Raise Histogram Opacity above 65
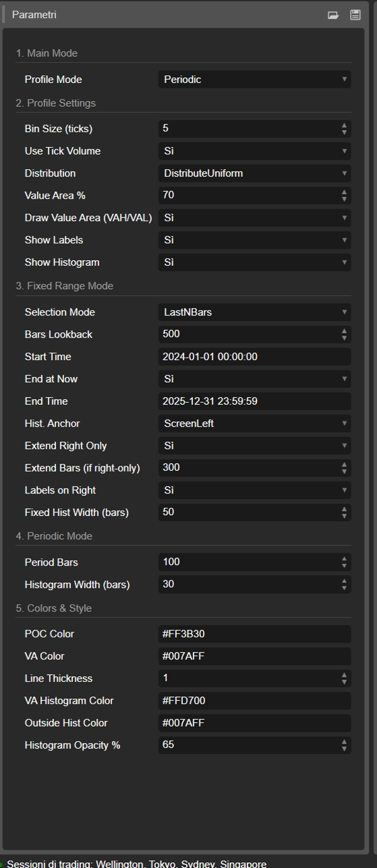This screenshot has width=377, height=868. [344, 742]
